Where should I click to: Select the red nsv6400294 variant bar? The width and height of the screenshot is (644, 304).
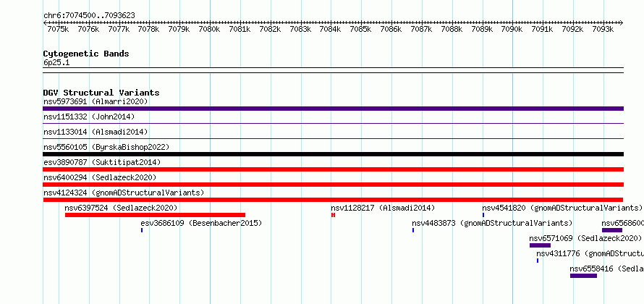tap(333, 185)
